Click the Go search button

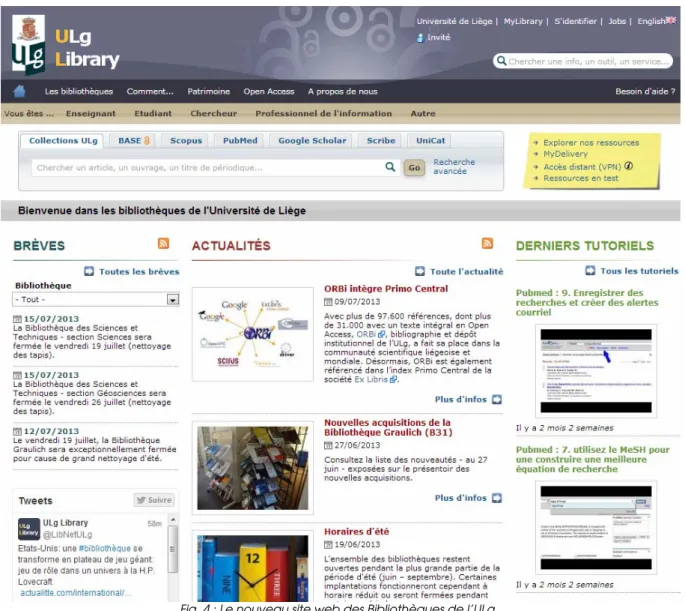(414, 167)
